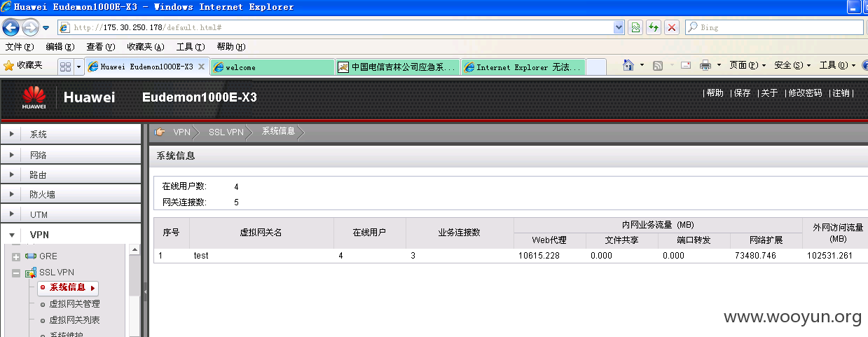The height and width of the screenshot is (337, 868).
Task: Open the 查看(V) menu
Action: 101,47
